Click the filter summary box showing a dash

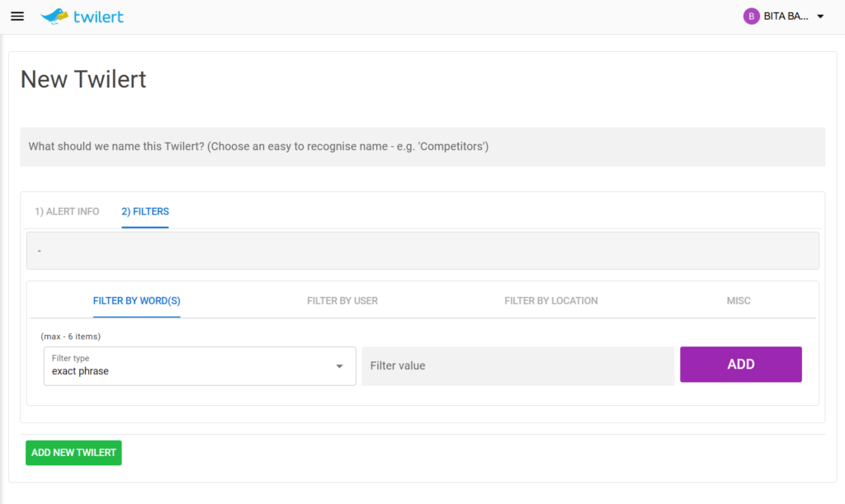[422, 250]
